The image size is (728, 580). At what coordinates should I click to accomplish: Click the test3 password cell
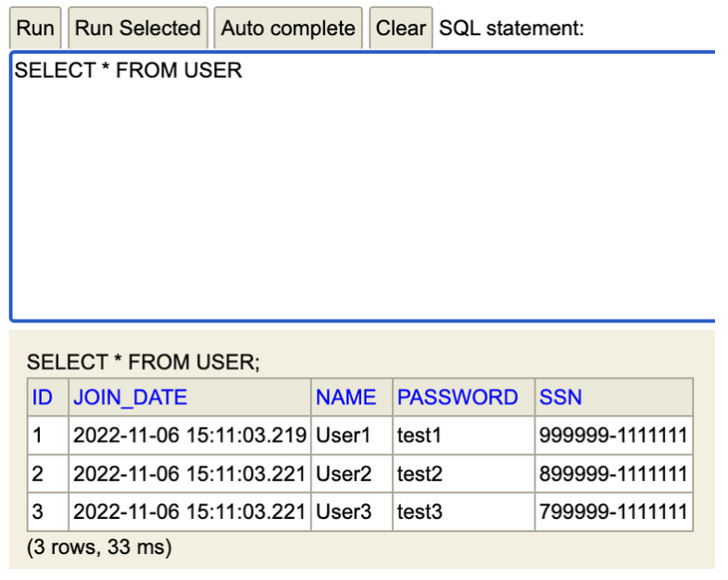coord(464,512)
